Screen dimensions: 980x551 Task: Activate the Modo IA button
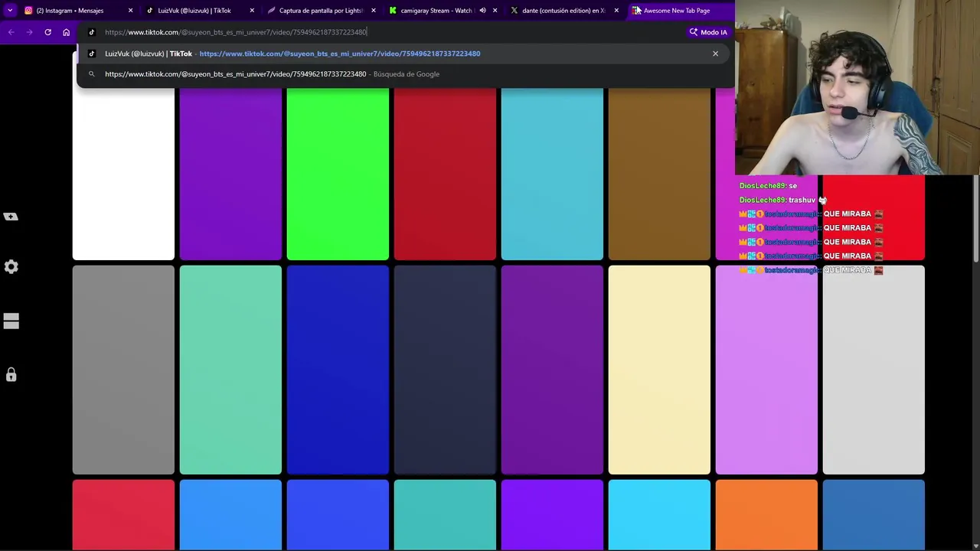tap(708, 32)
